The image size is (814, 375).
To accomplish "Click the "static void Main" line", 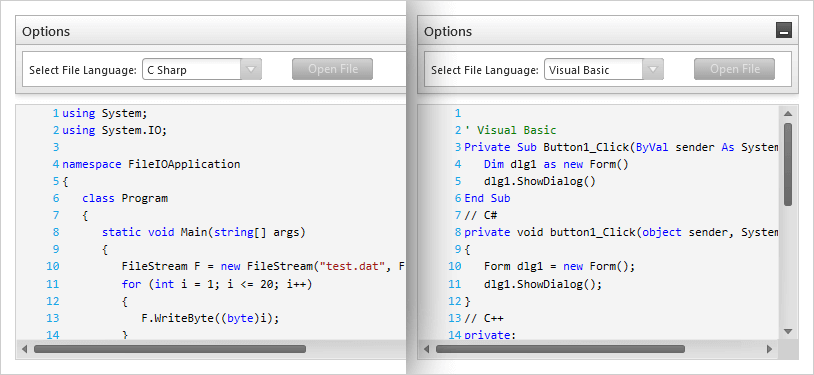I will [x=204, y=232].
